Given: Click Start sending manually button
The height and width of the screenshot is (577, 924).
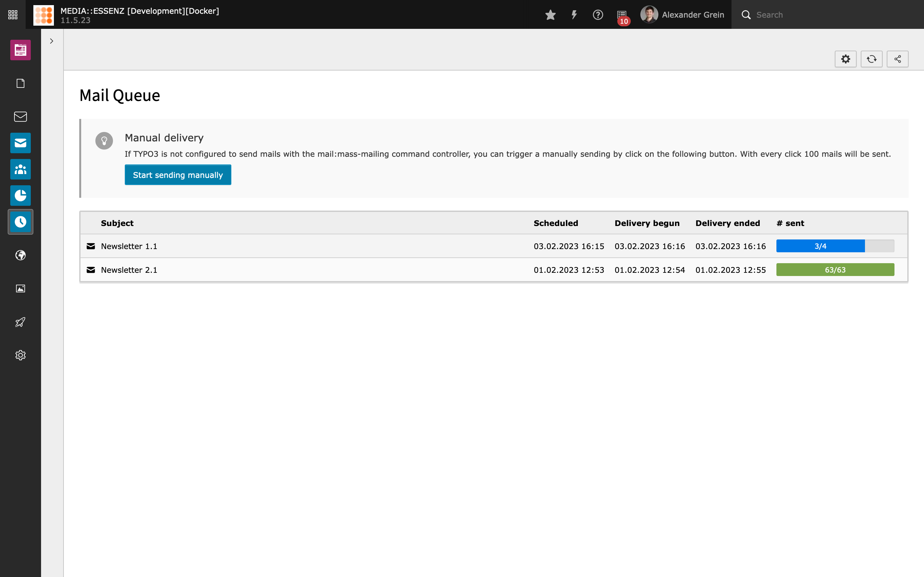Looking at the screenshot, I should point(177,175).
